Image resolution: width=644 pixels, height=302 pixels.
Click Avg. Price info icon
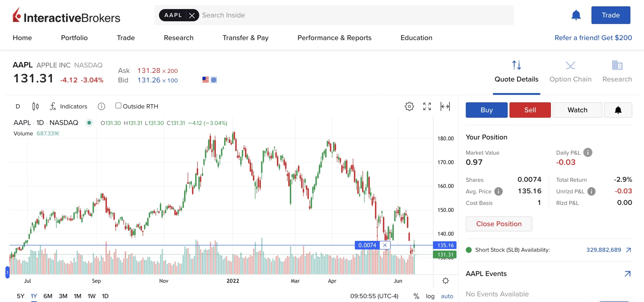point(498,191)
